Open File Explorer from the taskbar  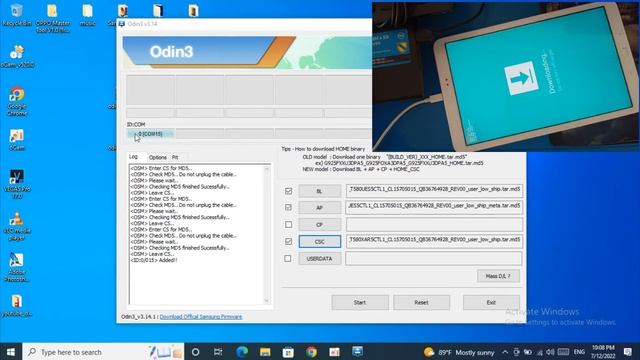(x=265, y=352)
